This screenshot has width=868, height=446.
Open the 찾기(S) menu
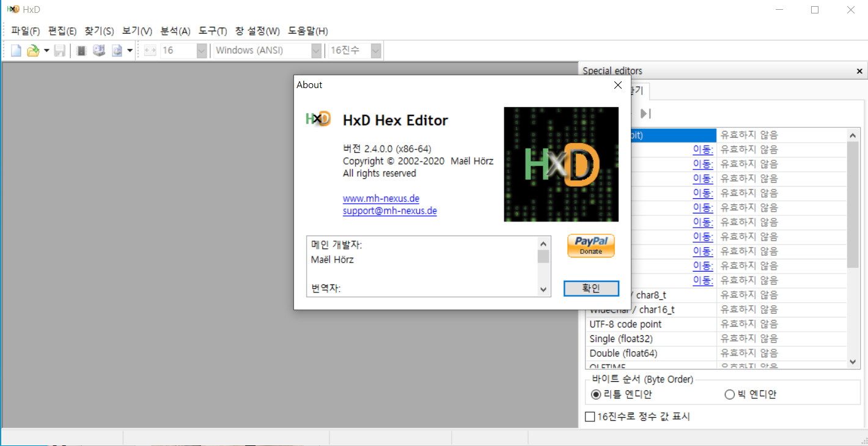[100, 31]
